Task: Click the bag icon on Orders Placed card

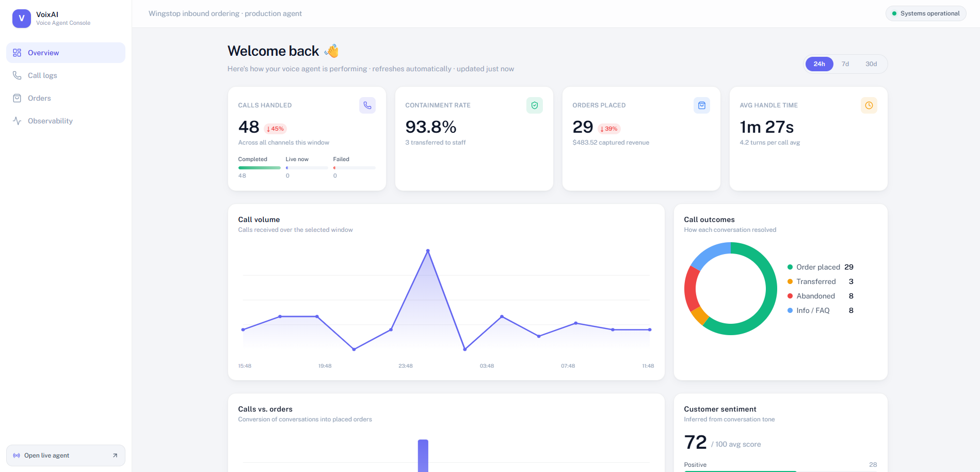Action: click(x=702, y=105)
